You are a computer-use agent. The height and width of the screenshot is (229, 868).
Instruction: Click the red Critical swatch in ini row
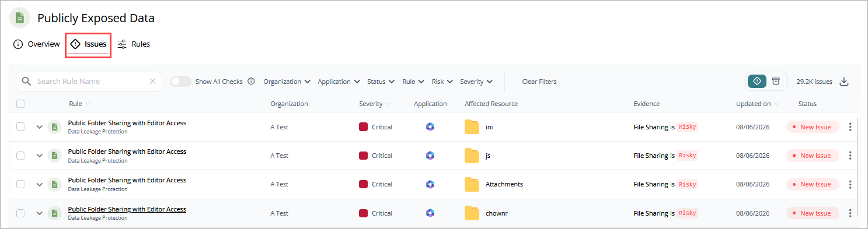(363, 127)
